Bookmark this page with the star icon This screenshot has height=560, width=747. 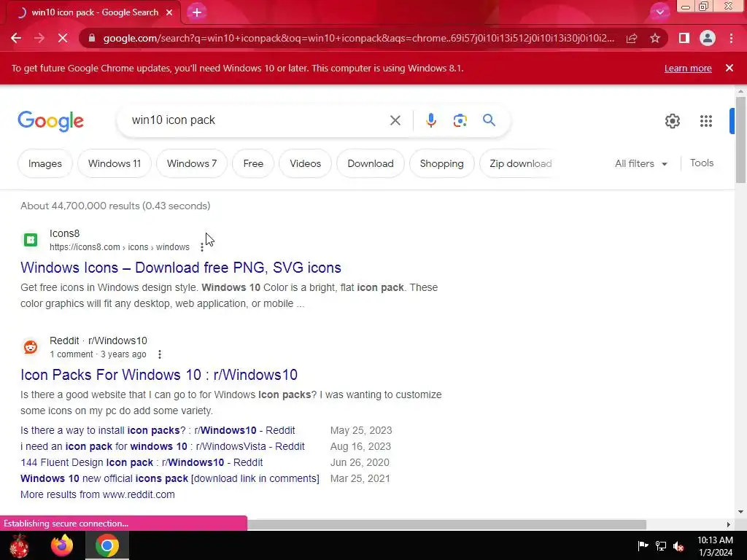[655, 38]
